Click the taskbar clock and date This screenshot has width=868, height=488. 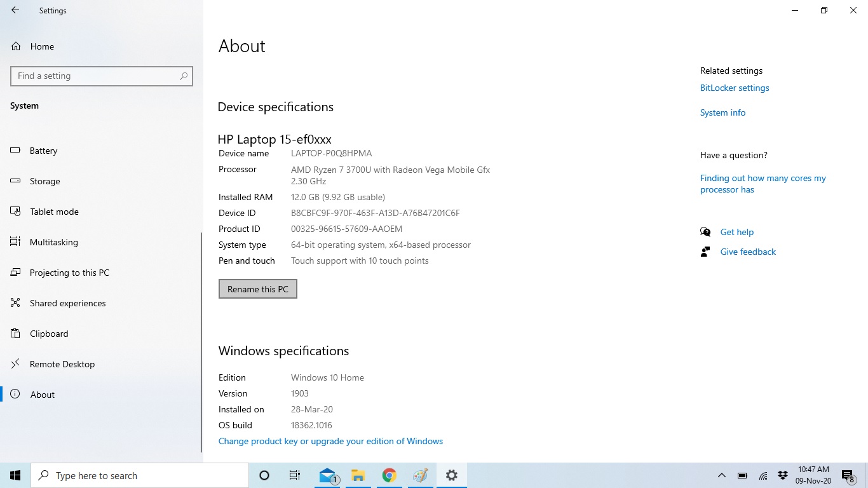814,475
